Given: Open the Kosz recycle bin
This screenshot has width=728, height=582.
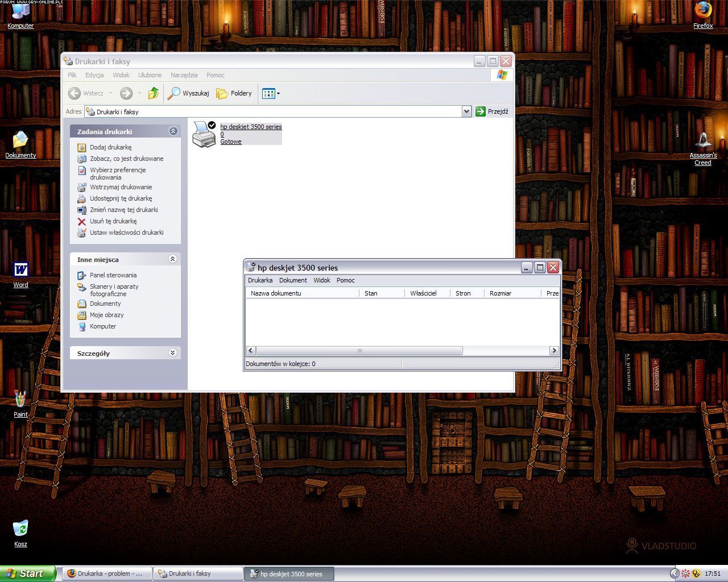Looking at the screenshot, I should coord(20,533).
